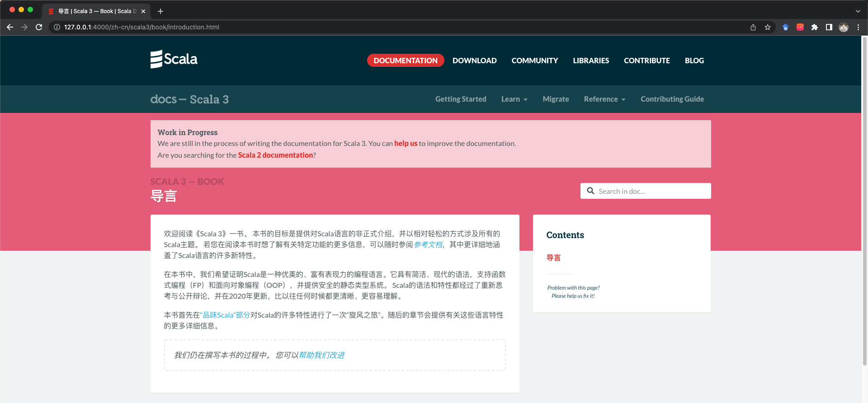Select the Scala 3 Book browser tab

96,11
